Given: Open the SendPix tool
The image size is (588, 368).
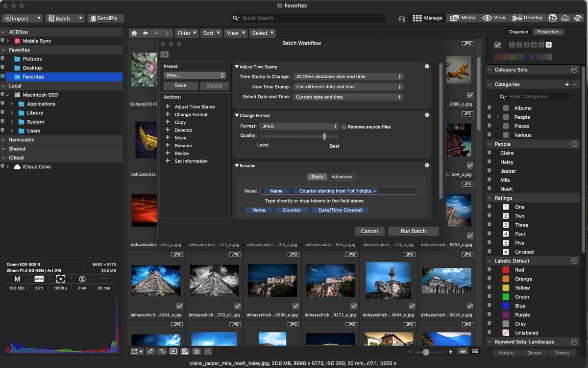Looking at the screenshot, I should point(106,19).
